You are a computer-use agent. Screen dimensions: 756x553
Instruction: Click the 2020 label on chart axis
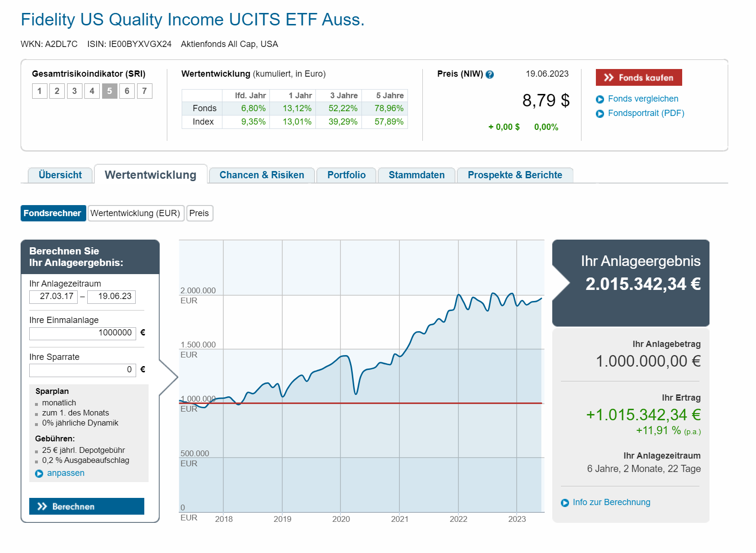coord(341,519)
